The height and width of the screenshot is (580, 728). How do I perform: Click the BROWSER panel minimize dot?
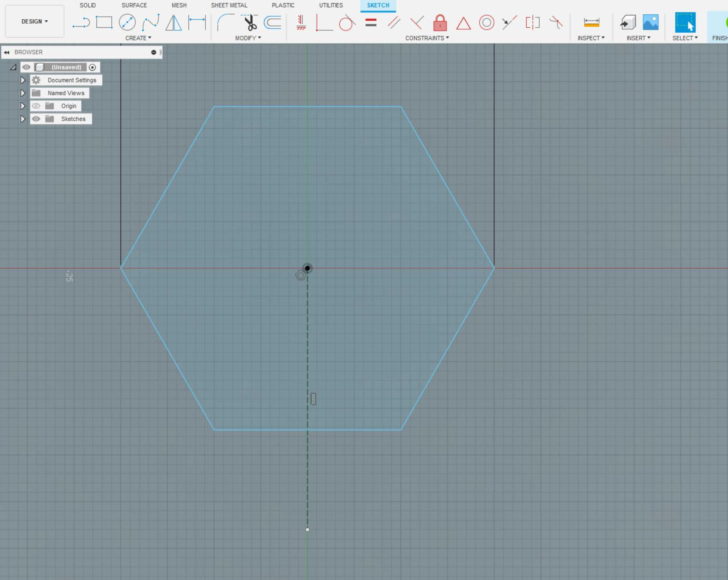[x=154, y=52]
